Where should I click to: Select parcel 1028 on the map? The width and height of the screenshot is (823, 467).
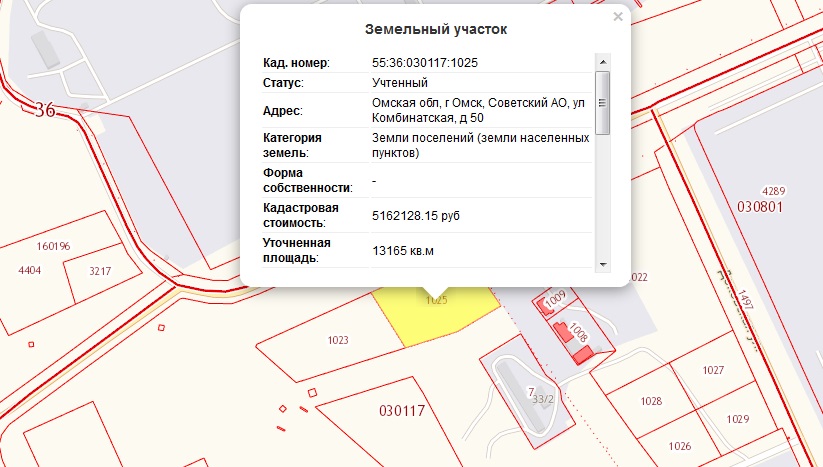pos(651,401)
